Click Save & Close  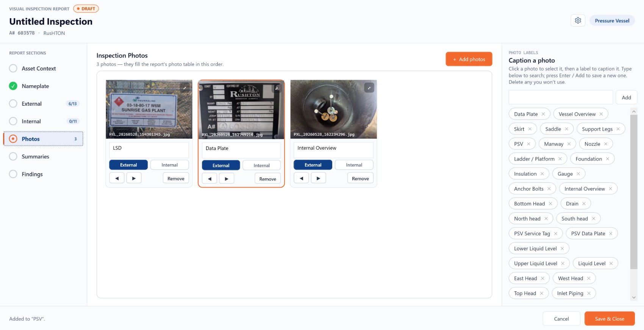tap(610, 319)
